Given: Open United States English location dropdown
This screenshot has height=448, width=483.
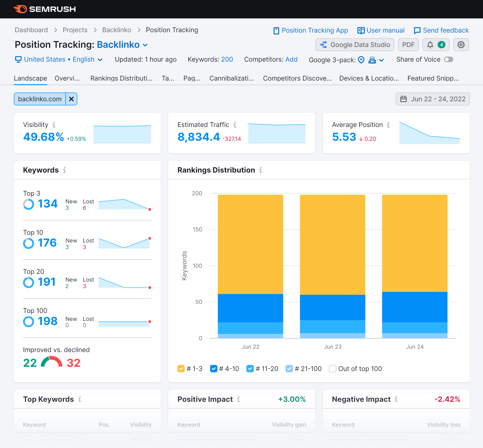Looking at the screenshot, I should point(59,59).
